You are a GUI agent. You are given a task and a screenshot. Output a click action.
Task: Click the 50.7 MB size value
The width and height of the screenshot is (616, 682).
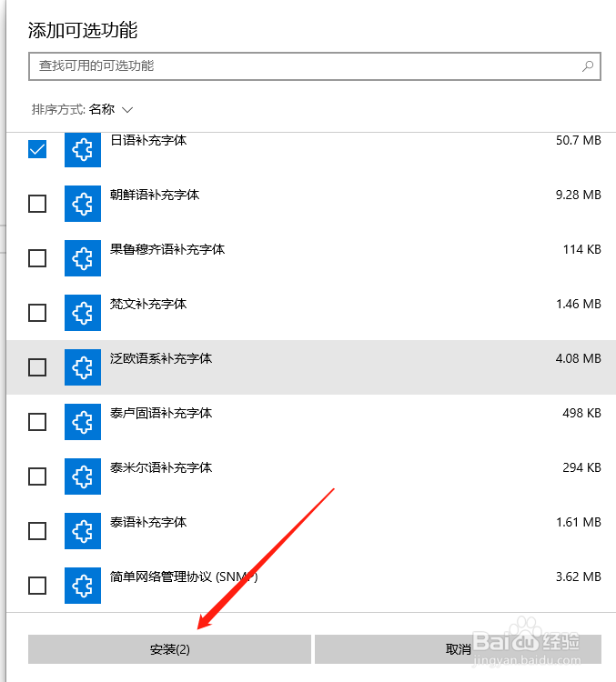pos(579,140)
